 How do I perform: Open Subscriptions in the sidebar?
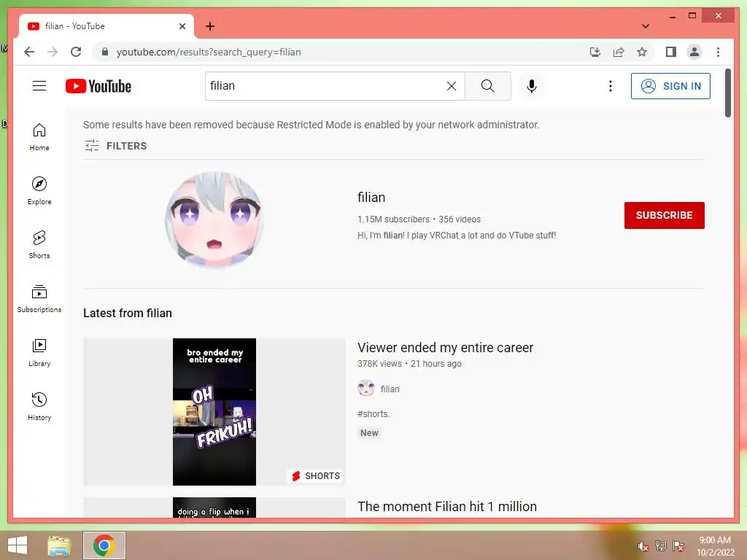tap(39, 298)
